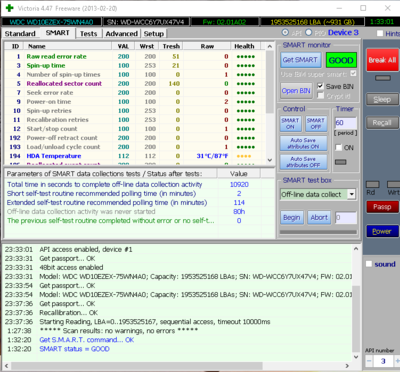Click the green cross Victoria app icon
Screen dimensions: 400x372
(x=10, y=8)
